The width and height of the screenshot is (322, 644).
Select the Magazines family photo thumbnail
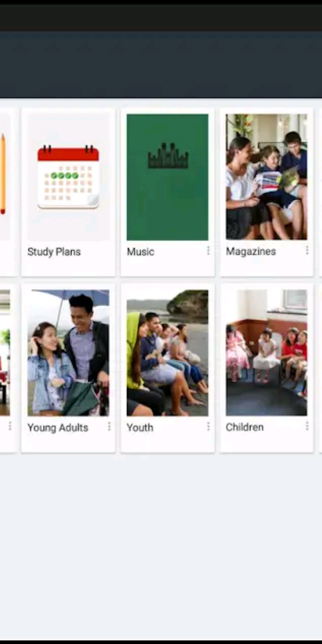click(266, 177)
